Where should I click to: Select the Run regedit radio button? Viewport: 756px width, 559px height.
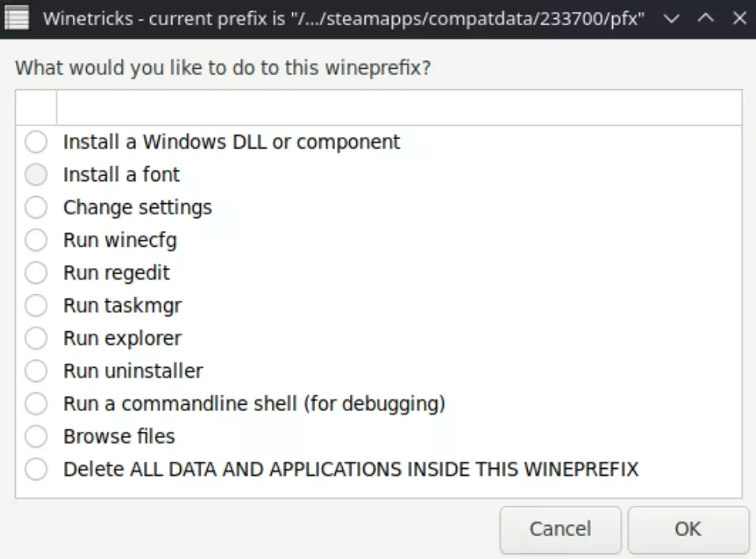click(36, 274)
